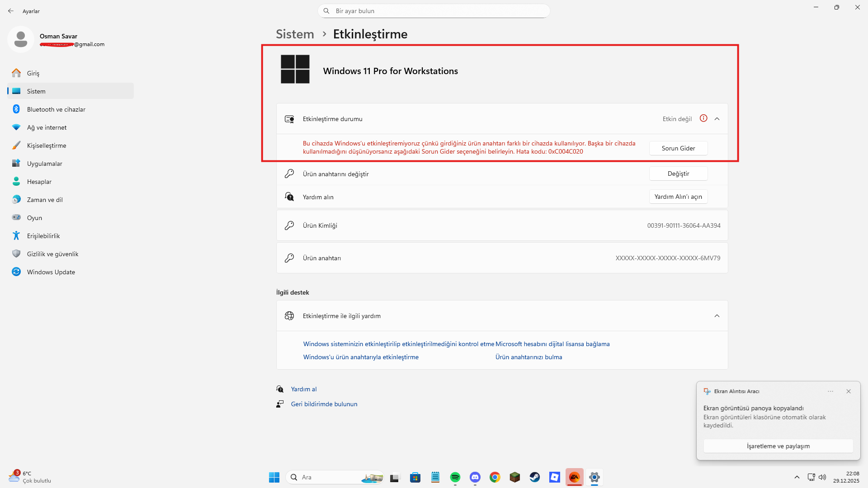Click the product key ending in 6MV79
Image resolution: width=868 pixels, height=488 pixels.
[x=668, y=258]
